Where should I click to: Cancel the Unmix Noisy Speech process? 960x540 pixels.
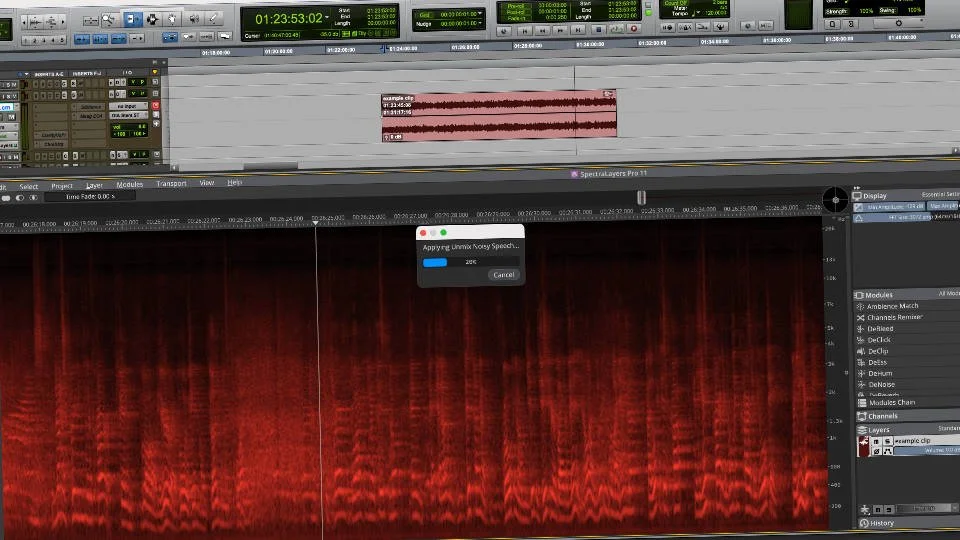503,275
